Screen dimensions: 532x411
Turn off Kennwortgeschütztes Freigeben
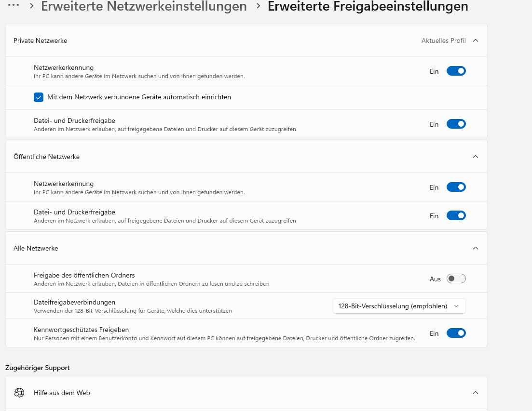pyautogui.click(x=456, y=333)
